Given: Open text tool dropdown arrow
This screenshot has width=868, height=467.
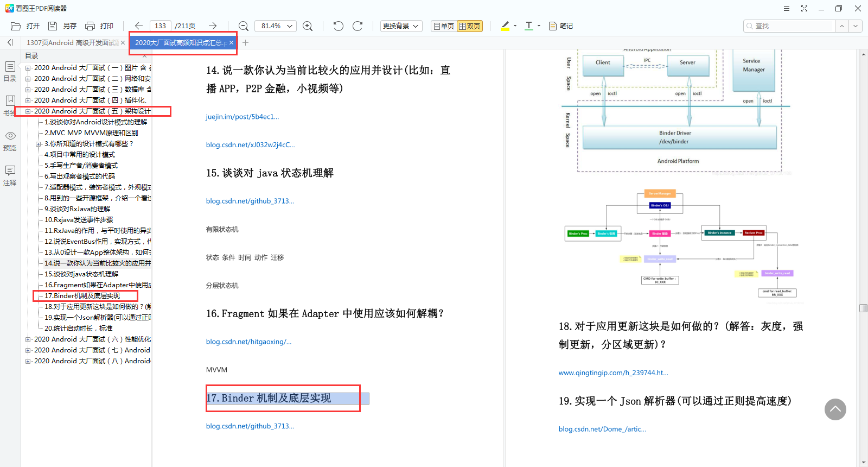Looking at the screenshot, I should 539,26.
